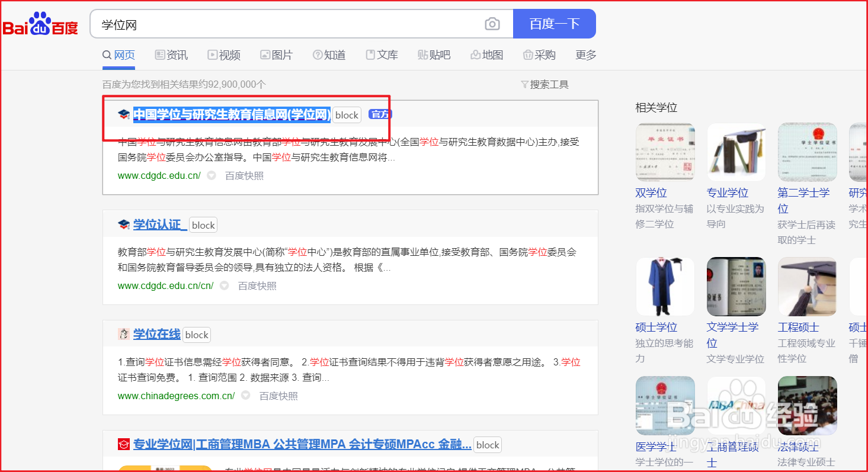868x472 pixels.
Task: Expand dropdown arrow next to www.chinadegrees.com.cn/
Action: coord(245,396)
